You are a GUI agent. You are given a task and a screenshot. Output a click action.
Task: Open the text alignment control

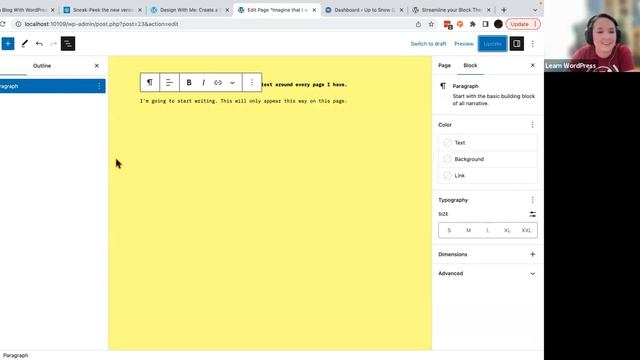click(x=169, y=82)
